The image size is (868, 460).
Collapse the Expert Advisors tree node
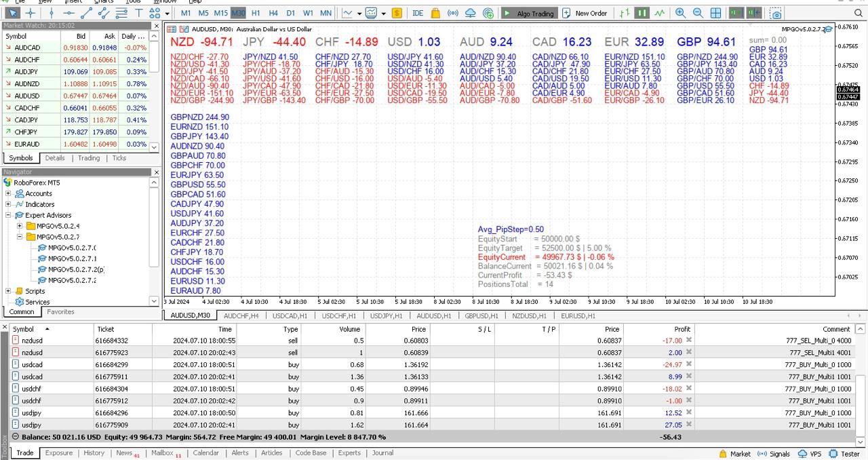pos(9,215)
